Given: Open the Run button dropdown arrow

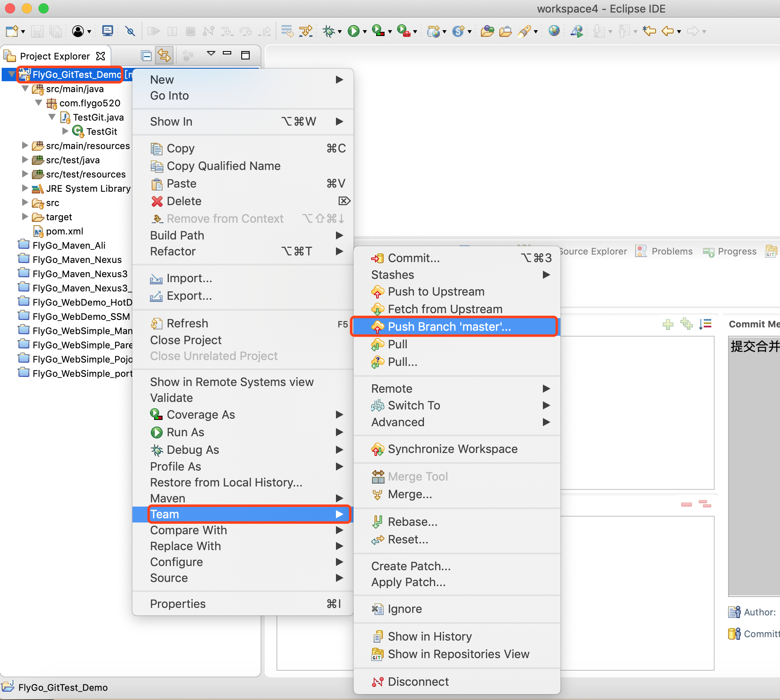Looking at the screenshot, I should pos(364,32).
